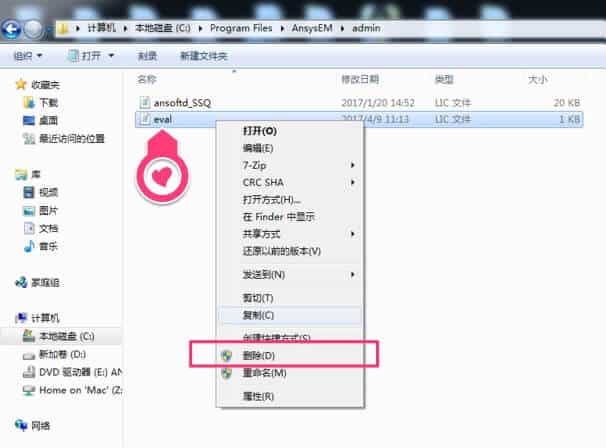Click the Computer icon in sidebar
Image resolution: width=606 pixels, height=448 pixels.
(21, 318)
